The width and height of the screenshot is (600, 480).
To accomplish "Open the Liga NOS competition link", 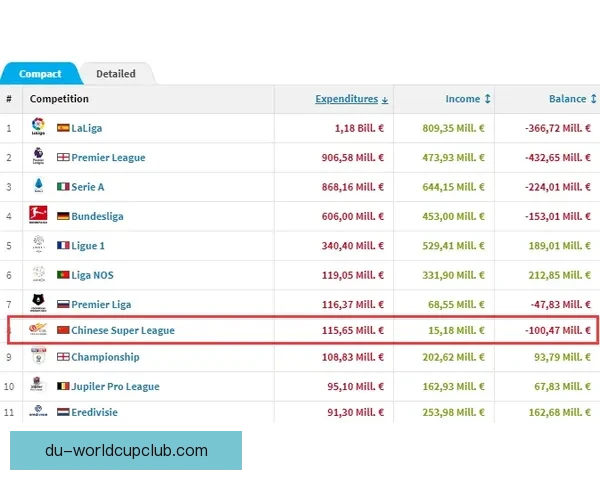I will point(92,275).
